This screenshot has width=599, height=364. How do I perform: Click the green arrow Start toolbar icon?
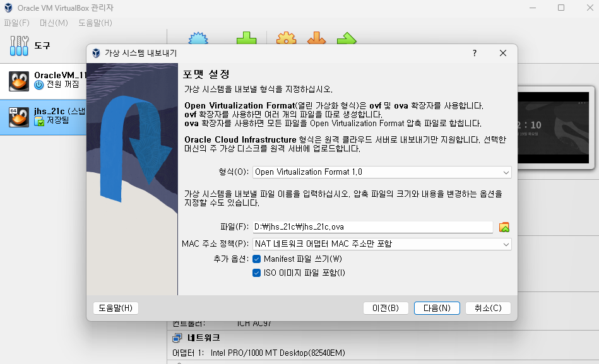coord(347,38)
